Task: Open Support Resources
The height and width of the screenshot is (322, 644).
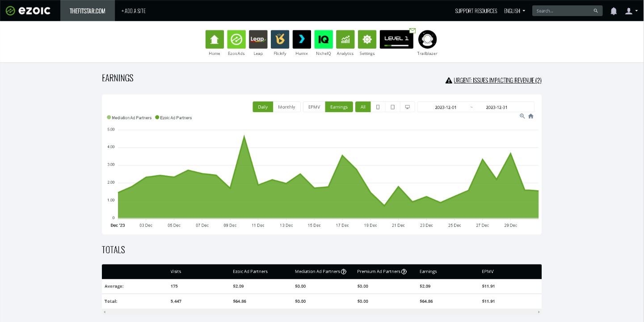Action: click(476, 11)
